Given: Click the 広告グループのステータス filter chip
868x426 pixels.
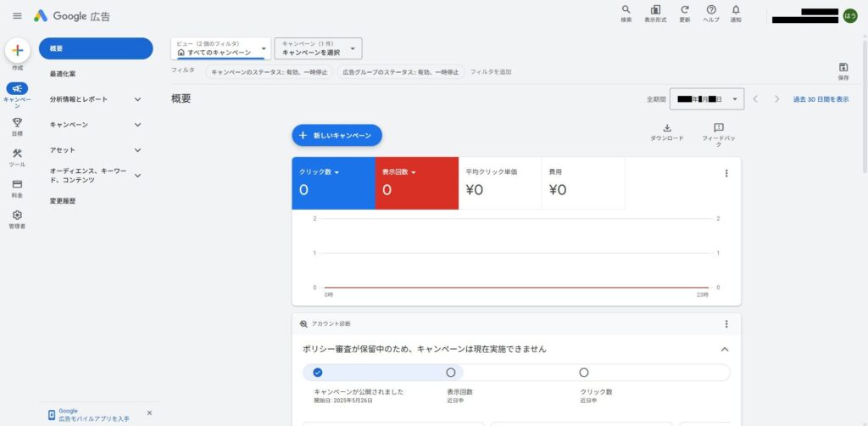Looking at the screenshot, I should 401,72.
